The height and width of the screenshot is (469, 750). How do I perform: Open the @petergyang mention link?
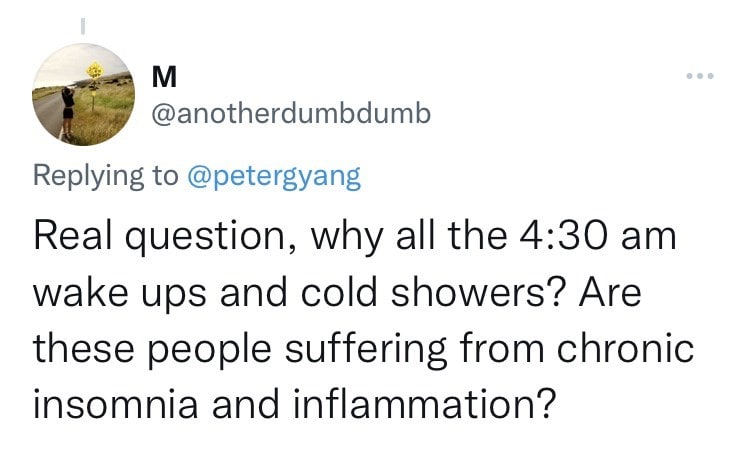click(274, 176)
